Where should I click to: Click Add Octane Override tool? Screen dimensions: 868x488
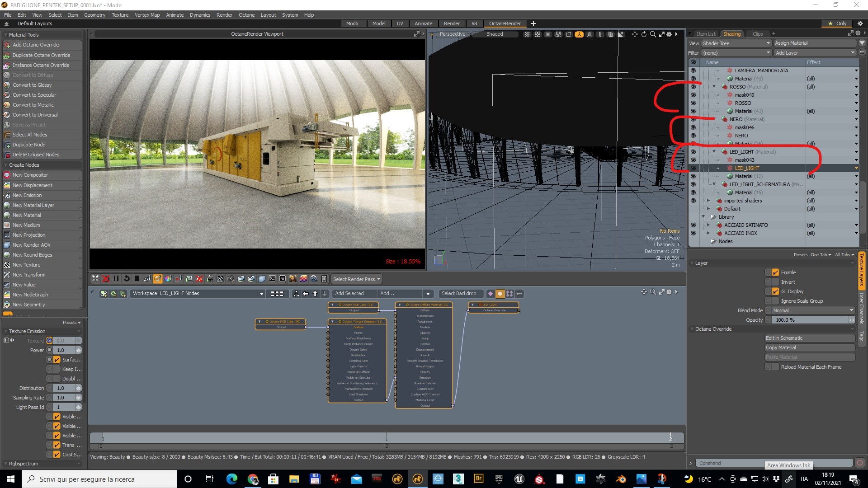(36, 45)
